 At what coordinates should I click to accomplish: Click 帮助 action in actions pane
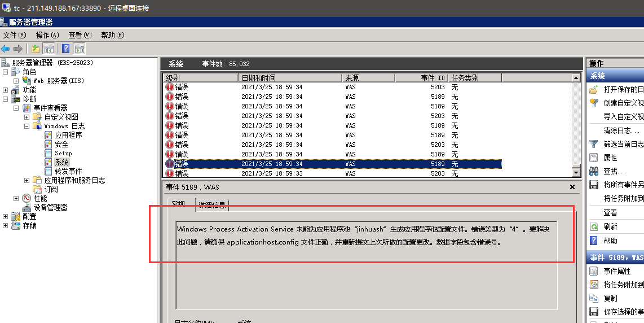click(x=610, y=241)
